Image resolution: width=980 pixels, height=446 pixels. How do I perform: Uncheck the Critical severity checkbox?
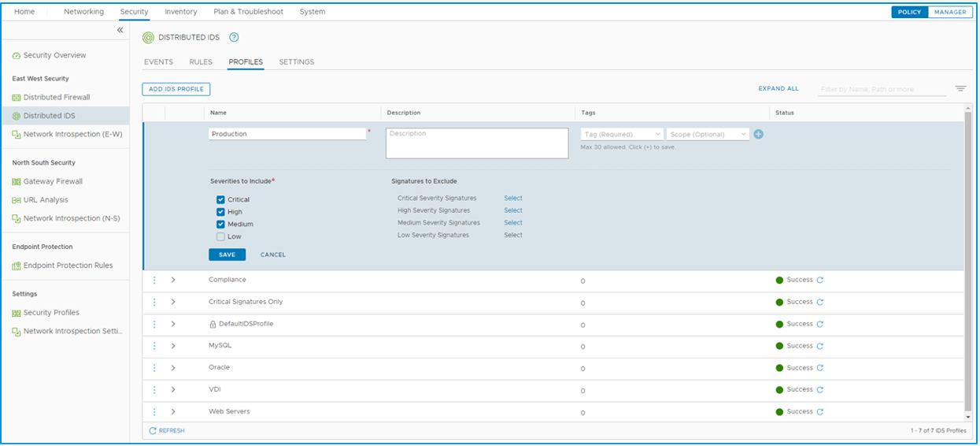(x=220, y=200)
